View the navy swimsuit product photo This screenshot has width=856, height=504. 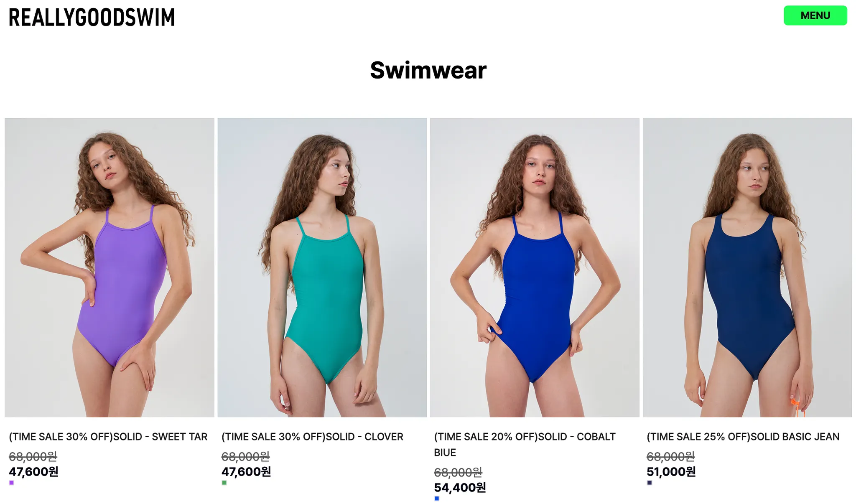tap(747, 267)
